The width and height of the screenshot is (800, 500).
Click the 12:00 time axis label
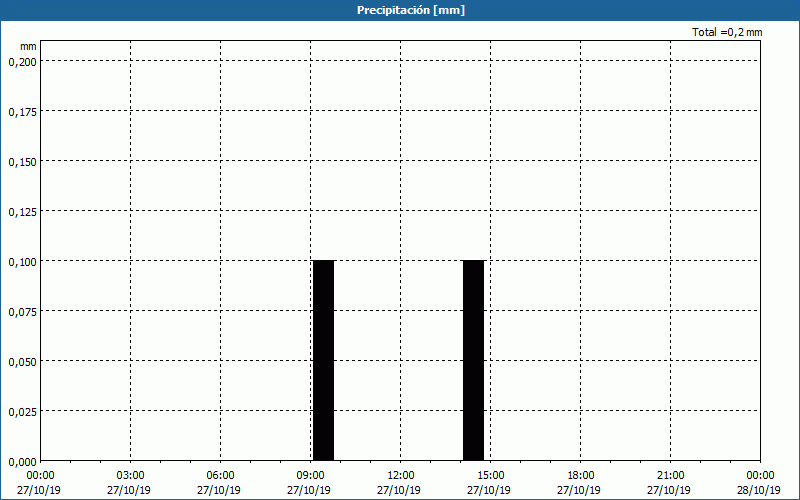click(x=401, y=476)
